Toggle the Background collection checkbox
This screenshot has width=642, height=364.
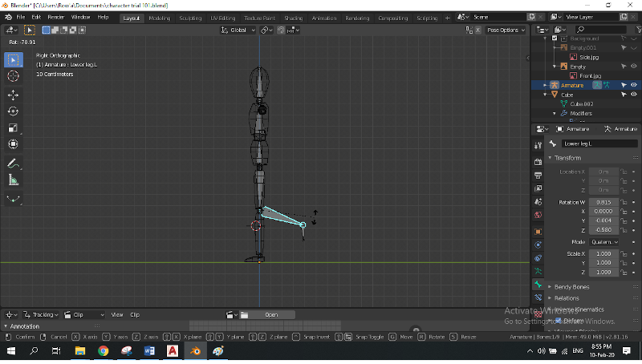(x=555, y=38)
